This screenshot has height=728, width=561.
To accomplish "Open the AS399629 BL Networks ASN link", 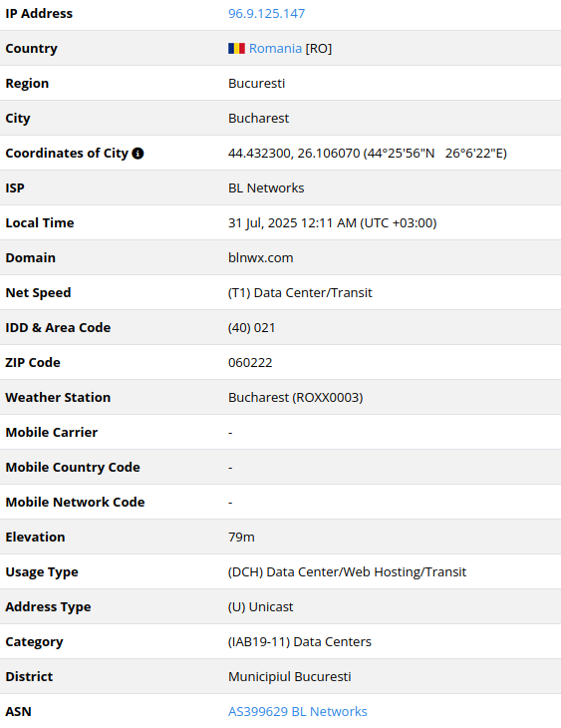I will 297,711.
